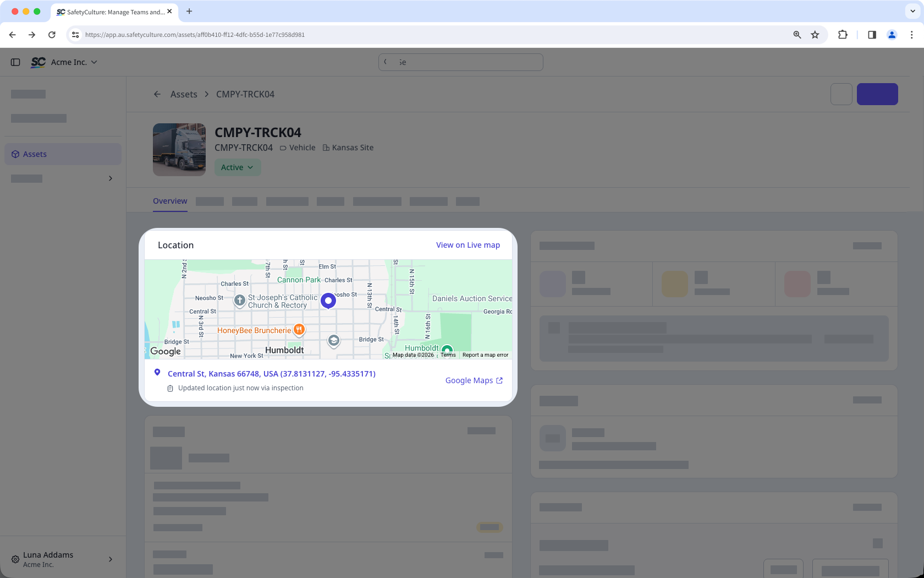The height and width of the screenshot is (578, 924).
Task: Select the SafetyCulture: Manage Teams tab
Action: point(114,12)
